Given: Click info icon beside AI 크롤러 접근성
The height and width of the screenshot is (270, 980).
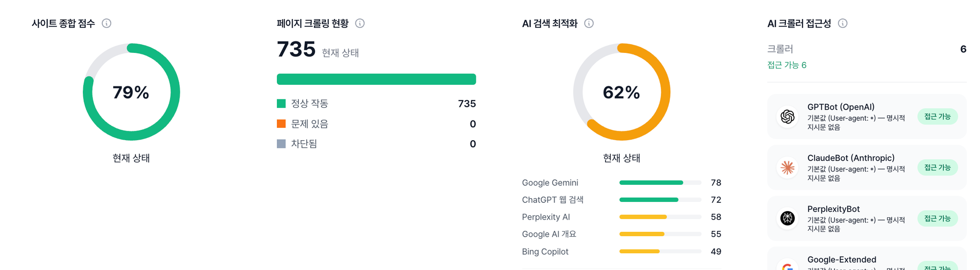Looking at the screenshot, I should 843,24.
